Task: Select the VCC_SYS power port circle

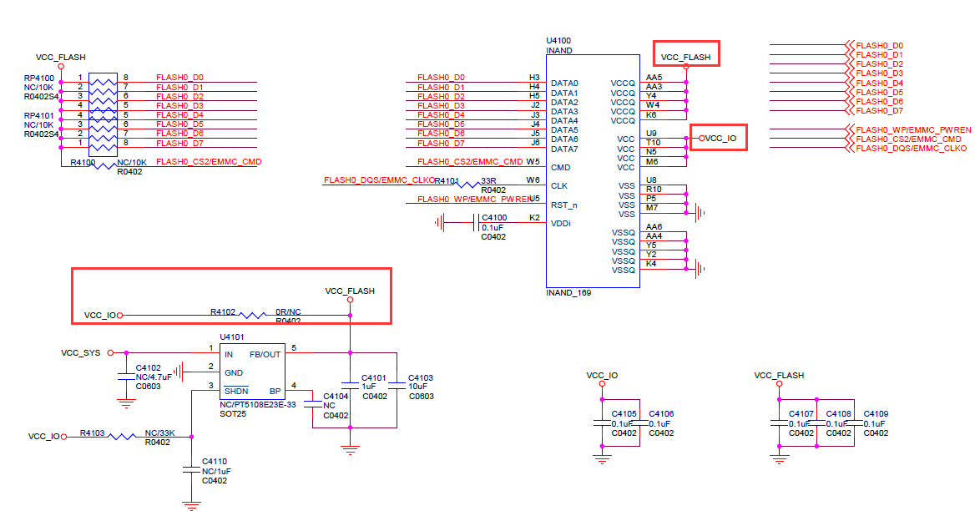Action: pos(111,352)
